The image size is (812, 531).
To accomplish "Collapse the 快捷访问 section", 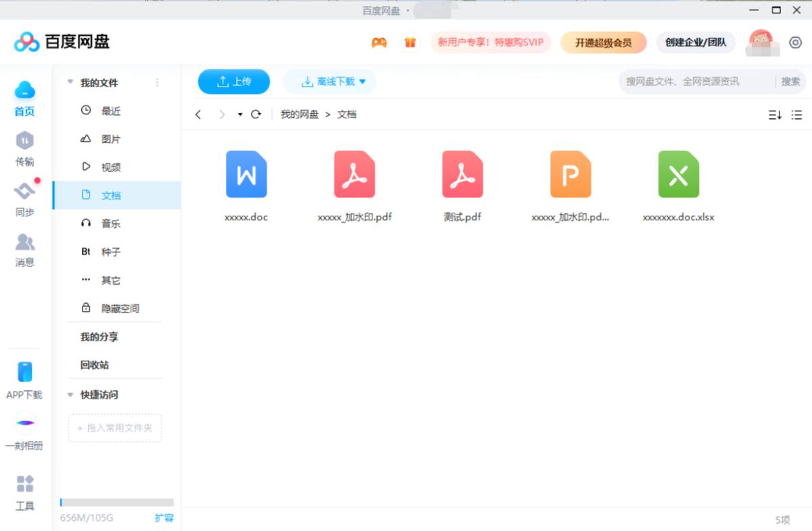I will coord(70,395).
